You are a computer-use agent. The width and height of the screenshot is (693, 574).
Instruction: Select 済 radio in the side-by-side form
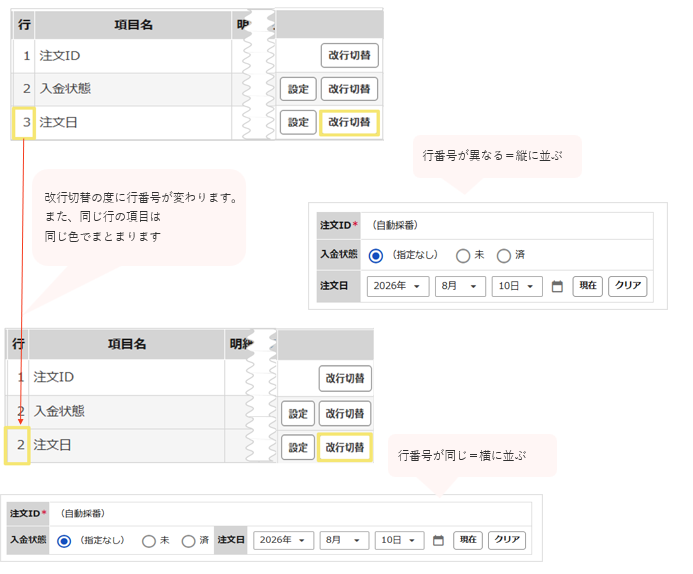tap(188, 541)
